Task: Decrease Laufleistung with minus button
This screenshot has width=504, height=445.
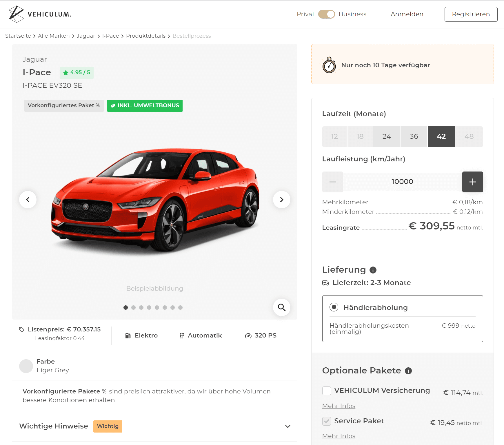Action: pos(333,182)
